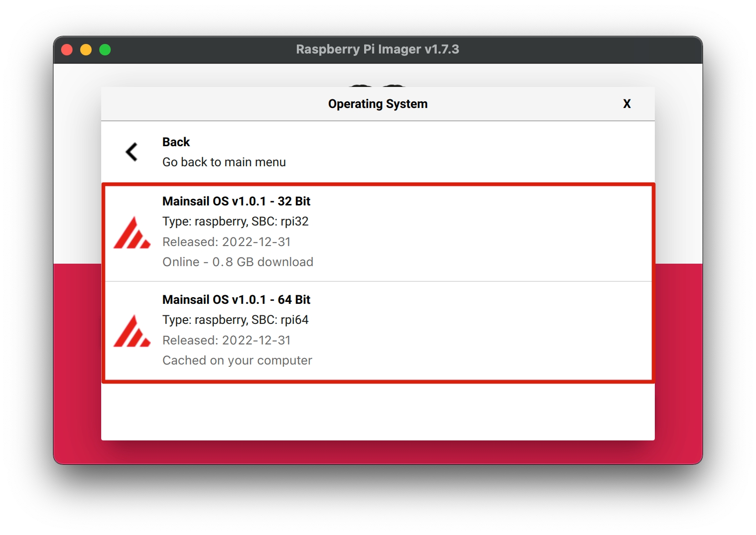The height and width of the screenshot is (535, 756).
Task: Click 'Cached on your computer' text
Action: (x=237, y=360)
